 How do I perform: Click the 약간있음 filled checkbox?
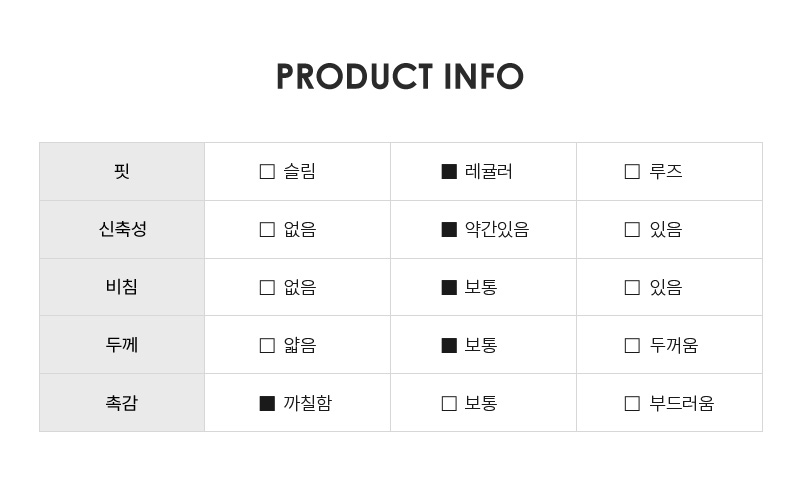coord(449,230)
